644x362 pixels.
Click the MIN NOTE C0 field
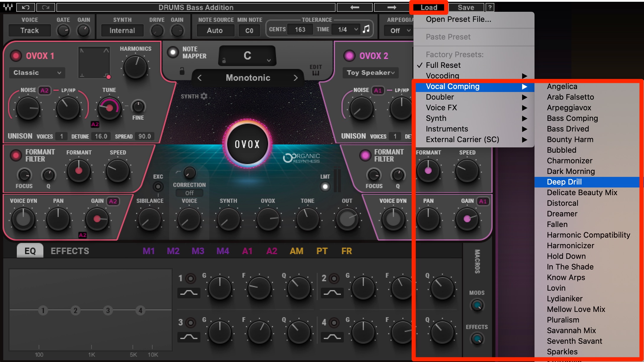[249, 30]
